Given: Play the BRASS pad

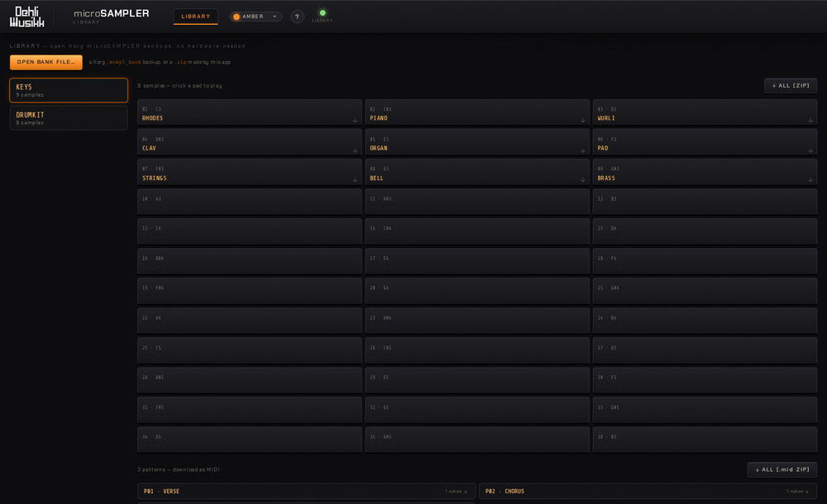Looking at the screenshot, I should coord(705,173).
